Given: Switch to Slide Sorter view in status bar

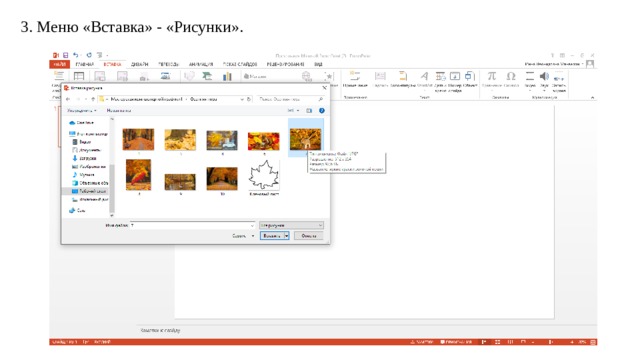Looking at the screenshot, I should pos(498,342).
